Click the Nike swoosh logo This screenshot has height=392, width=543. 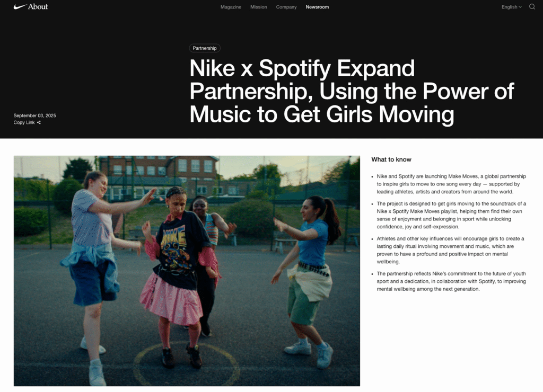click(20, 7)
